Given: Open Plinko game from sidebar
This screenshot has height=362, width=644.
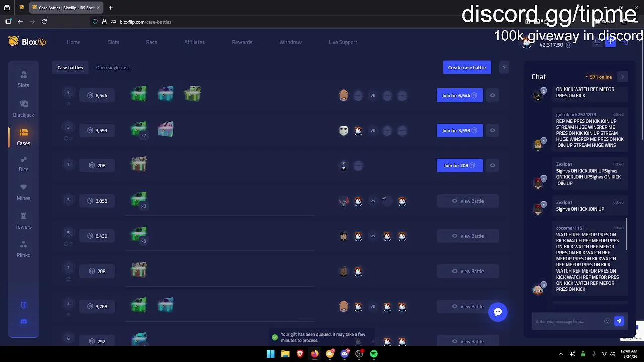Looking at the screenshot, I should point(23,249).
